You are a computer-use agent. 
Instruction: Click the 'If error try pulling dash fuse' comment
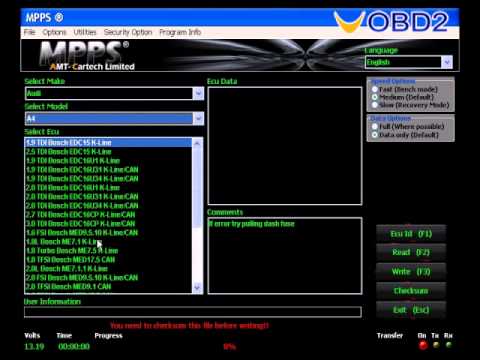click(252, 224)
